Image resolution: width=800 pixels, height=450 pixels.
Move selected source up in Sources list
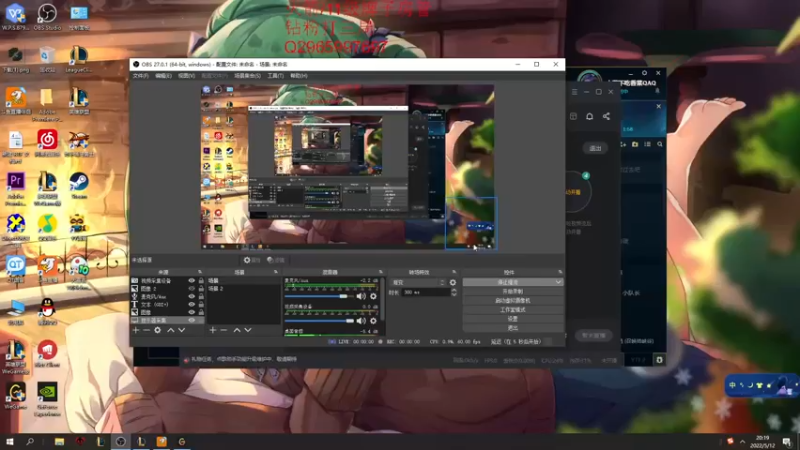coord(170,330)
